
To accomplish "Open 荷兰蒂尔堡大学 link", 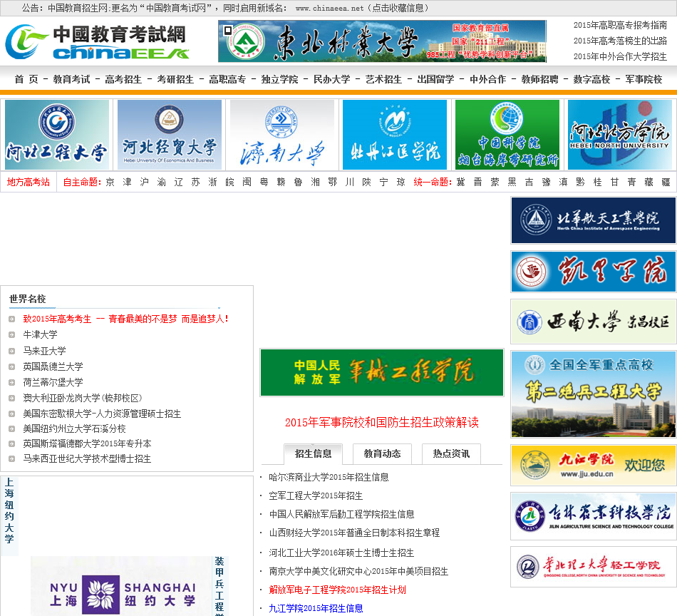I will (x=53, y=382).
